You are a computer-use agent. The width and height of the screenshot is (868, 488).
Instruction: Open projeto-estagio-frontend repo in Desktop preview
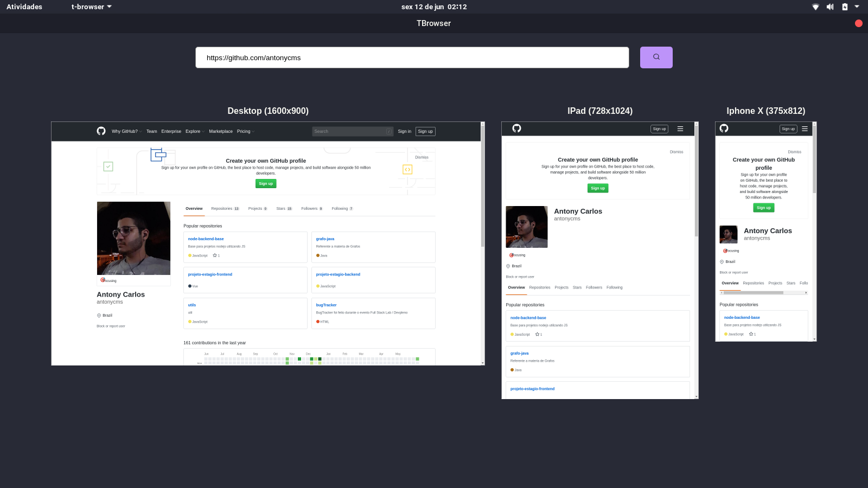(x=210, y=274)
